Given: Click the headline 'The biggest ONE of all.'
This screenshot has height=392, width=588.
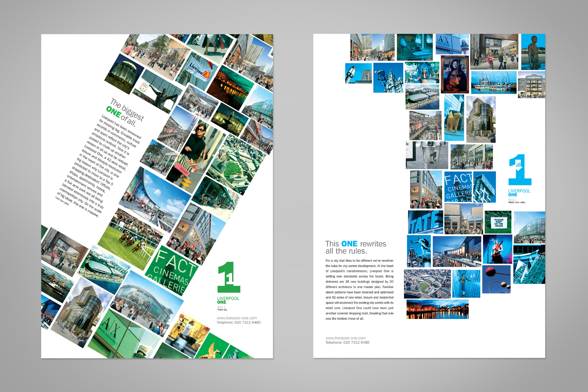Looking at the screenshot, I should (x=125, y=113).
